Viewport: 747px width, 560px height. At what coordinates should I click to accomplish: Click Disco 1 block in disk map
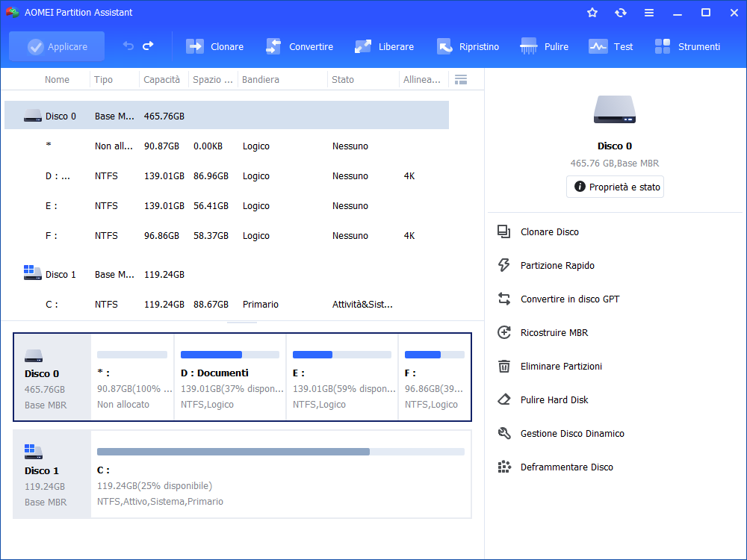pyautogui.click(x=52, y=474)
